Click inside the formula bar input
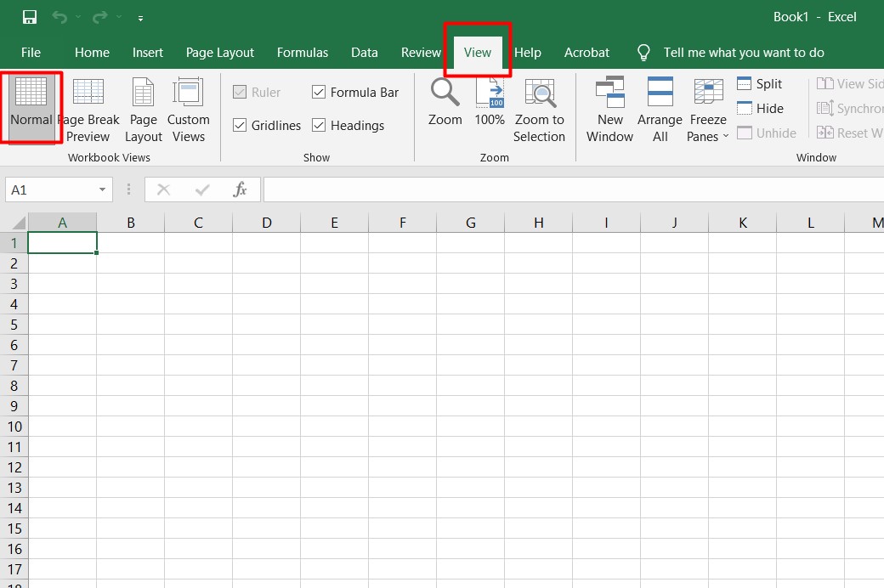Screen dimensions: 884x588 [x=569, y=190]
